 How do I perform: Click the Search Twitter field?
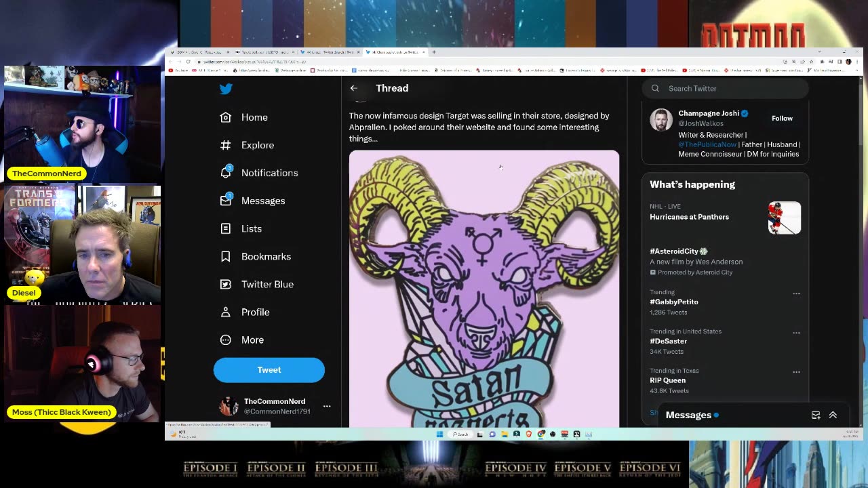tap(726, 88)
